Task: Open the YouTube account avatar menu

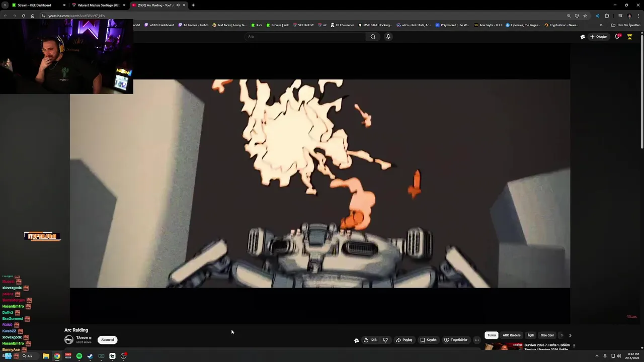Action: pyautogui.click(x=629, y=37)
